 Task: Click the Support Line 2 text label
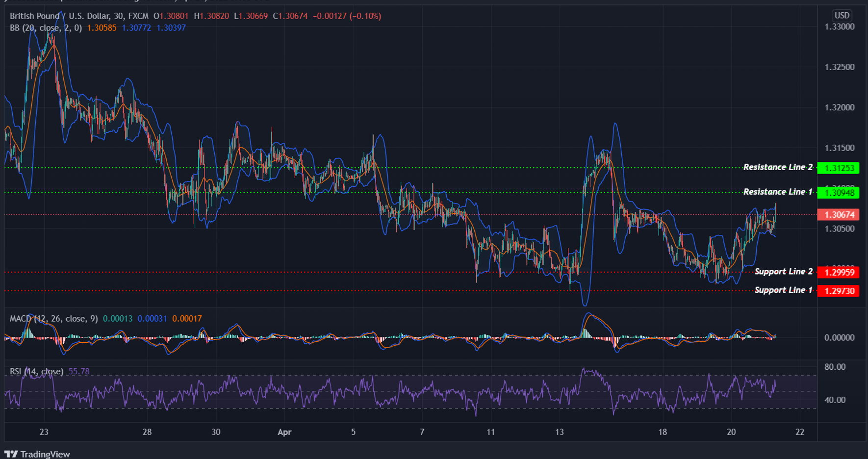783,271
